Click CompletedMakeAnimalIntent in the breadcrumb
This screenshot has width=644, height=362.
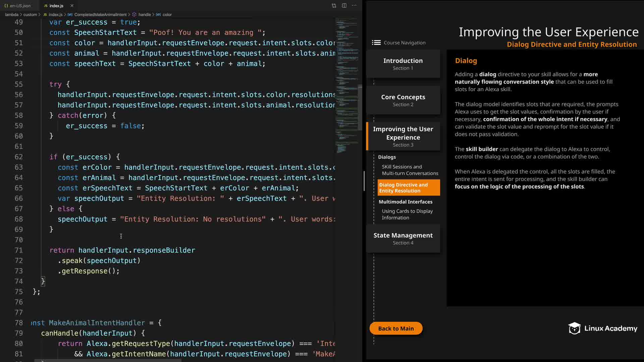tap(100, 15)
